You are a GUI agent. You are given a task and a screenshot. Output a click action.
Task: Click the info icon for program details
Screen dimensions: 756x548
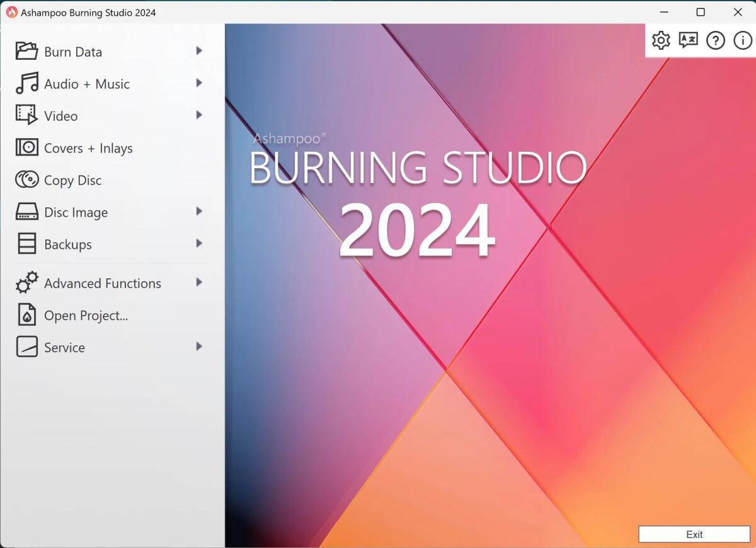coord(742,40)
